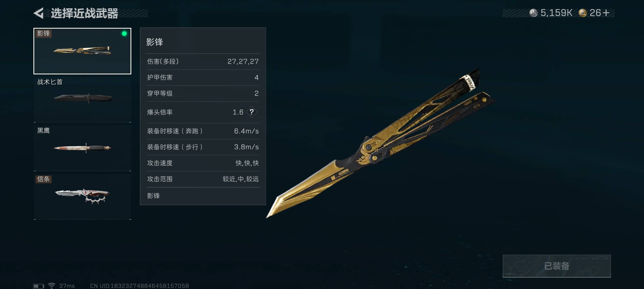Add more gold currency with plus
Viewport: 644px width, 289px height.
click(x=606, y=13)
